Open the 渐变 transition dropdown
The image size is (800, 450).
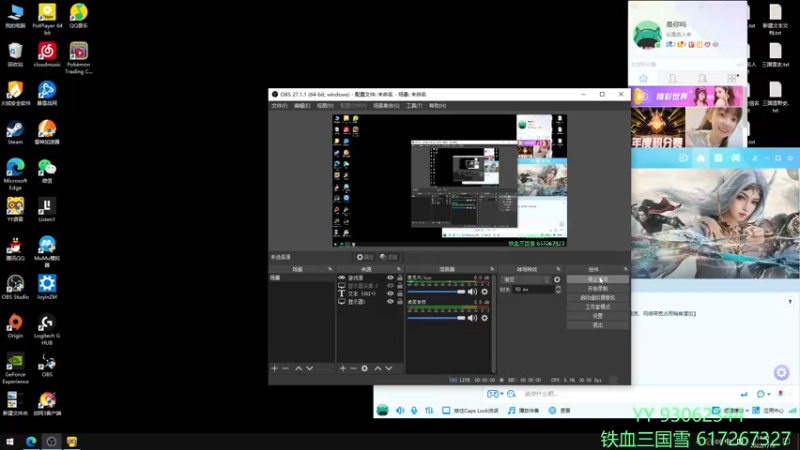tap(527, 280)
